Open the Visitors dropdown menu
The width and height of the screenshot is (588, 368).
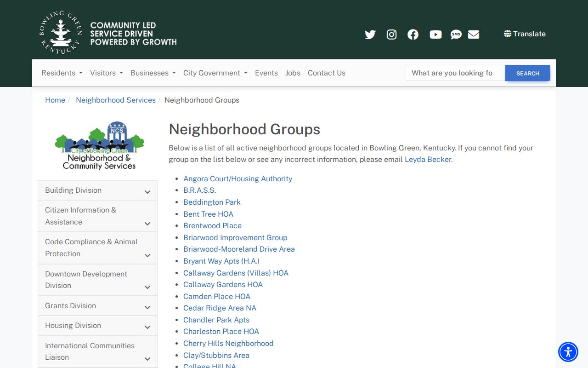pos(107,73)
